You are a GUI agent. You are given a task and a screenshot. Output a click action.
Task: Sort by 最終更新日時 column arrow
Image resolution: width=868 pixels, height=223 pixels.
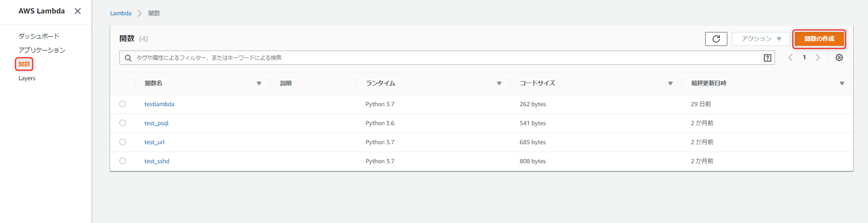[842, 83]
